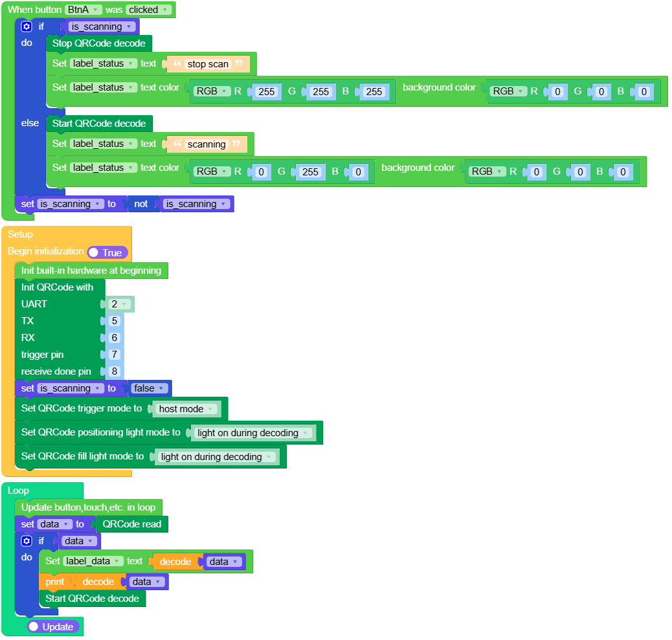Open the false boolean value dropdown

tap(150, 388)
